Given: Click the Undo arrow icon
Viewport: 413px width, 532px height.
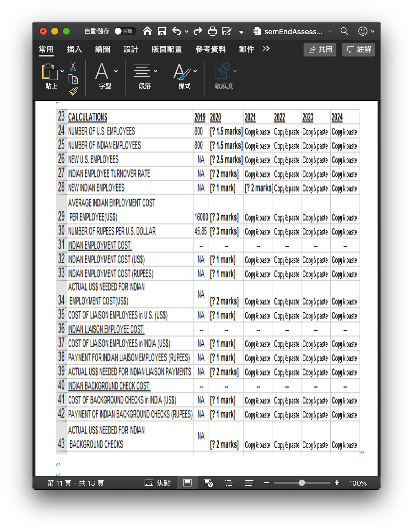Looking at the screenshot, I should [x=177, y=31].
